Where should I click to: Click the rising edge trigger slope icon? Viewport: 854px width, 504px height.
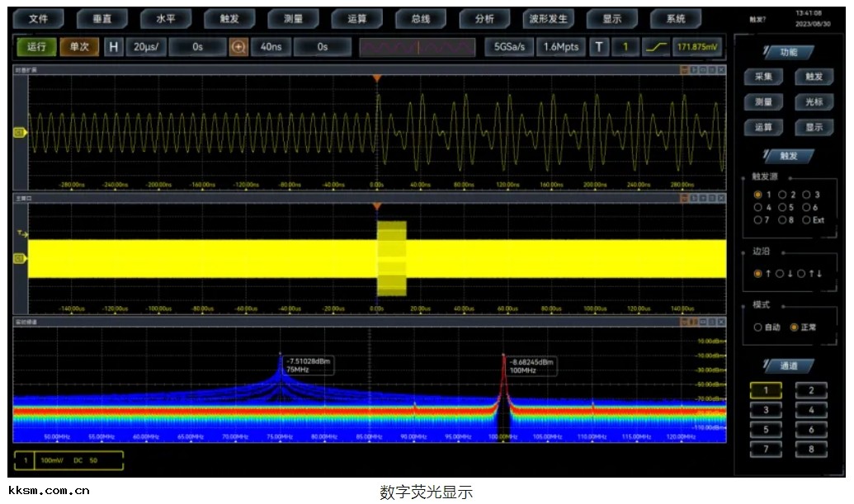(x=657, y=47)
